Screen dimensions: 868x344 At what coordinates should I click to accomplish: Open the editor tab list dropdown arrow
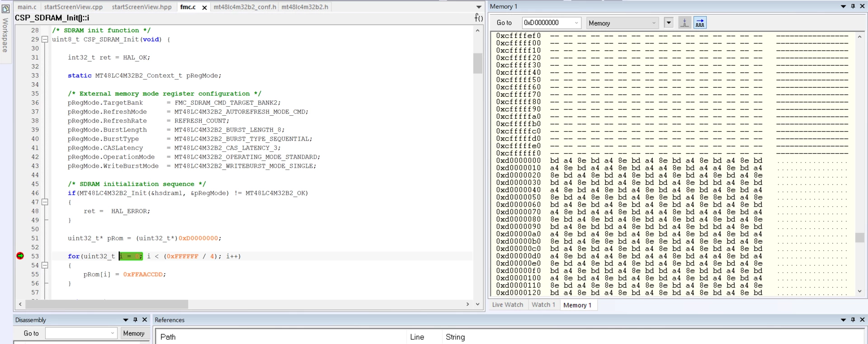click(x=479, y=7)
